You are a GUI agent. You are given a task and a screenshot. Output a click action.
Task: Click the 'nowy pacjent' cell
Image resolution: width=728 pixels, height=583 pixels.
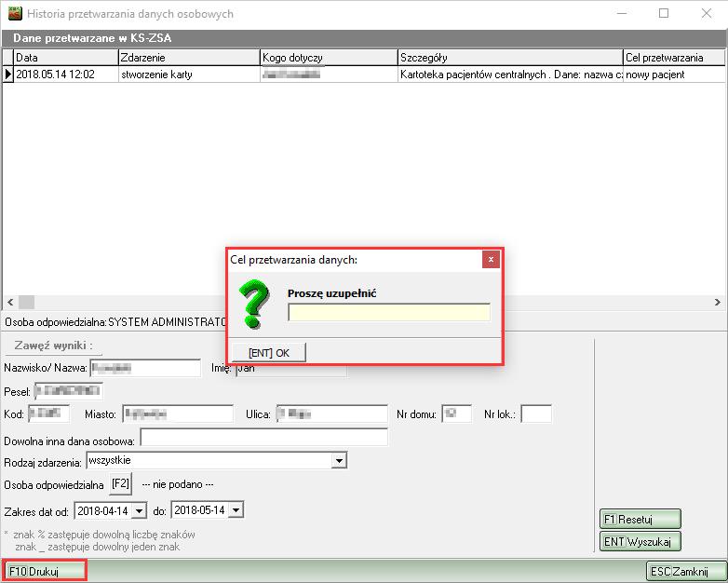674,75
